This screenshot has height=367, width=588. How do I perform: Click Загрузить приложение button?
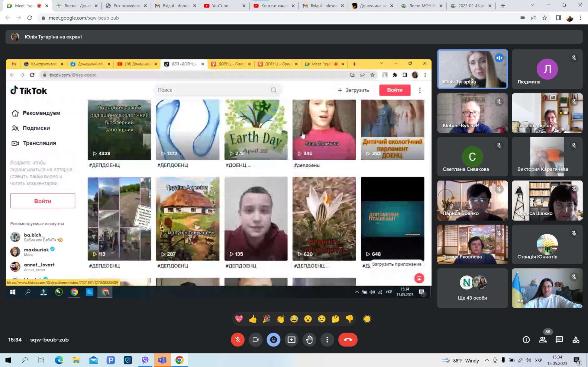[396, 264]
